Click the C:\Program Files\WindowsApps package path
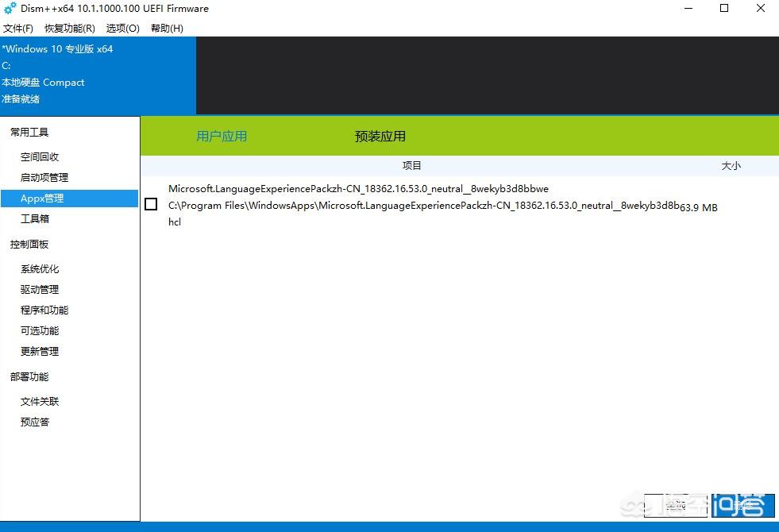The width and height of the screenshot is (779, 532). pos(424,206)
